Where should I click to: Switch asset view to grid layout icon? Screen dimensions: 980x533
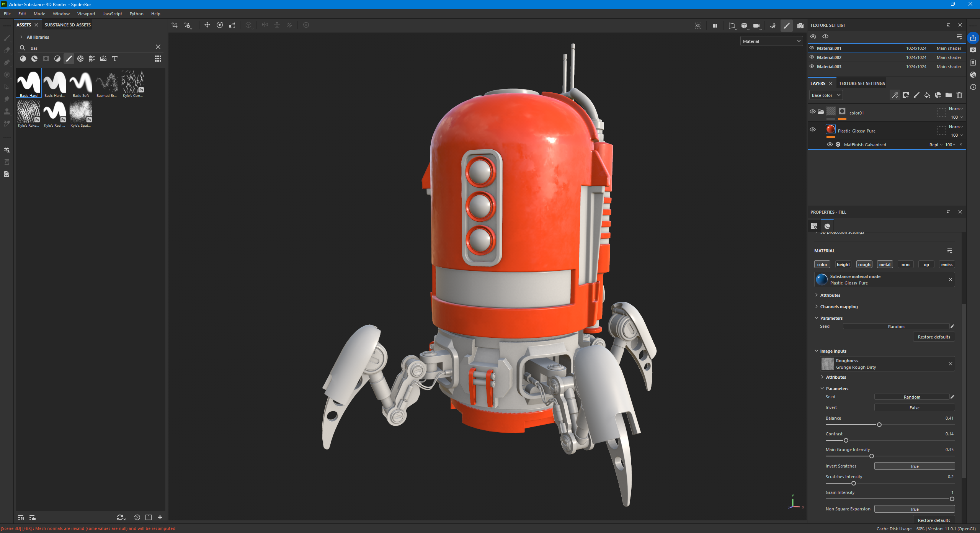(x=158, y=59)
